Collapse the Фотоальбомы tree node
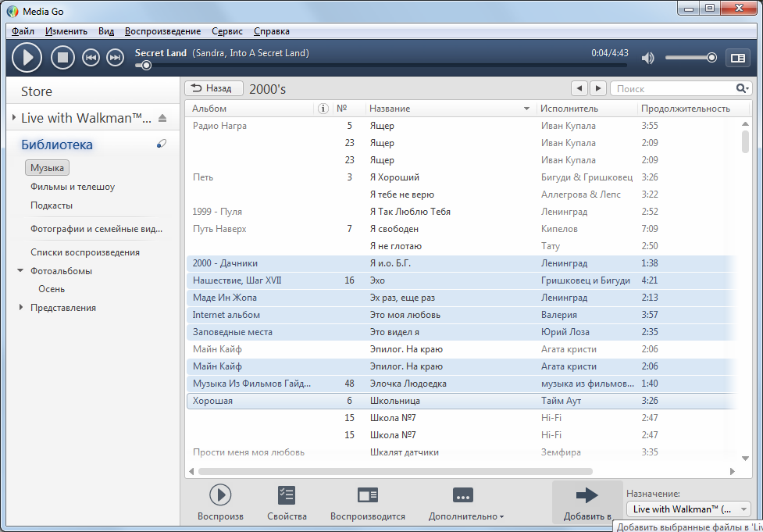Screen dimensions: 763x532 coord(20,270)
